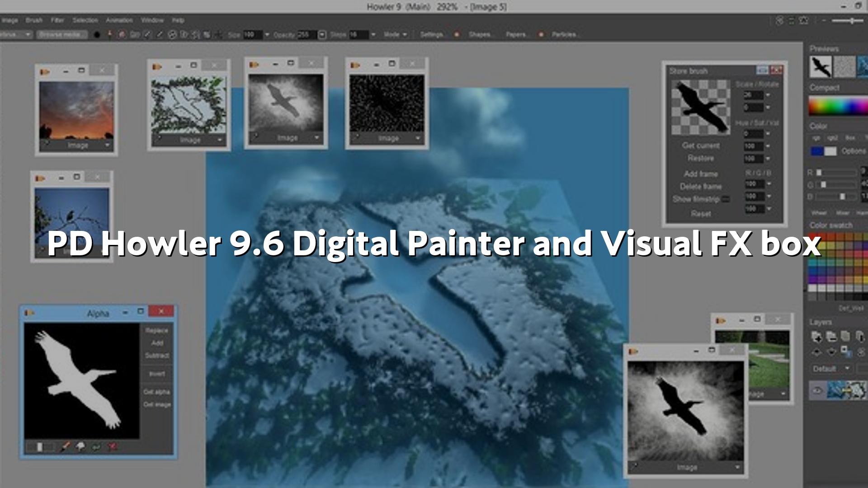
Task: Switch to Wheel color tab
Action: (x=819, y=213)
